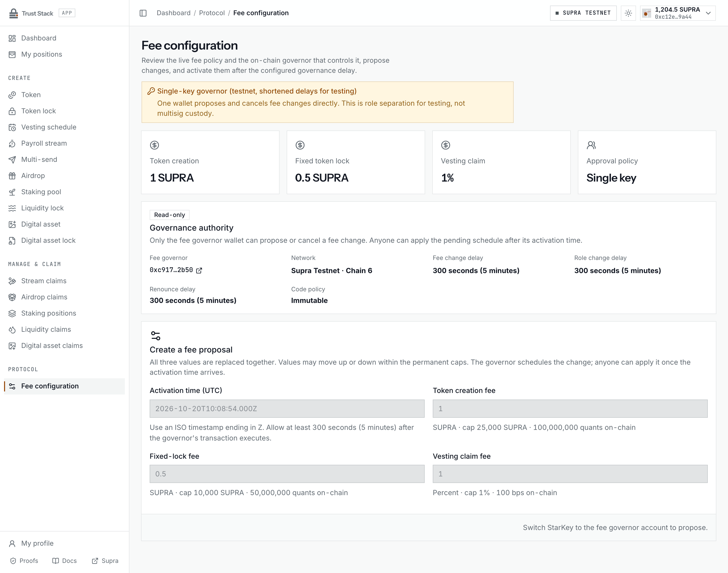Click the Activation time (UTC) input
The width and height of the screenshot is (728, 573).
click(287, 409)
